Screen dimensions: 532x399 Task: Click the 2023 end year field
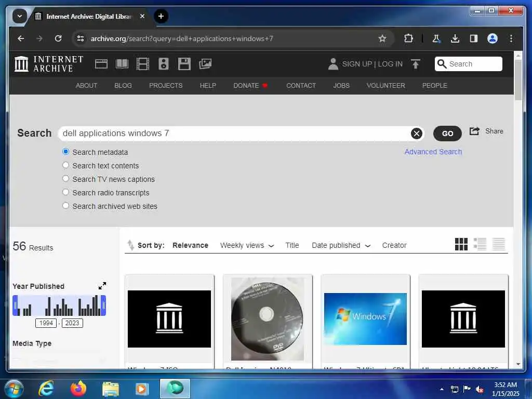click(x=72, y=323)
